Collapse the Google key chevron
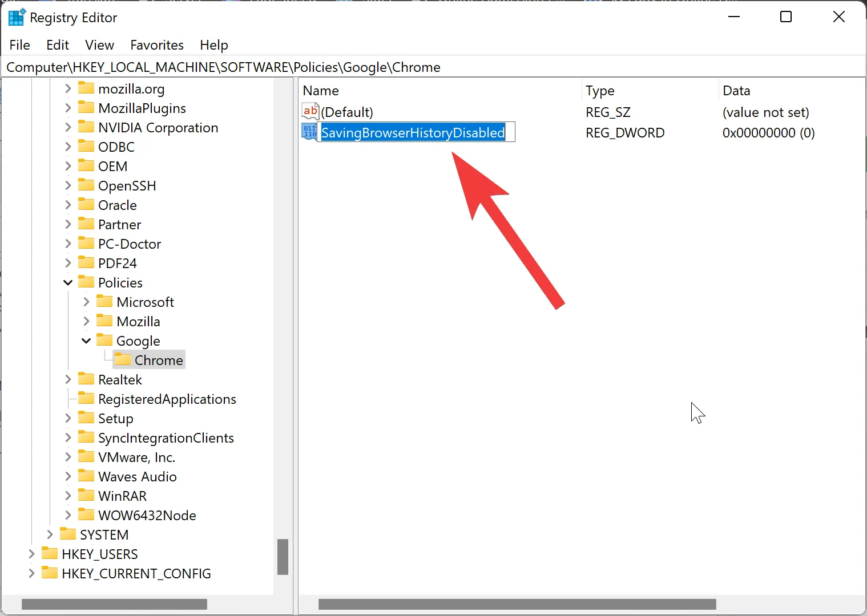This screenshot has height=616, width=867. [x=86, y=341]
